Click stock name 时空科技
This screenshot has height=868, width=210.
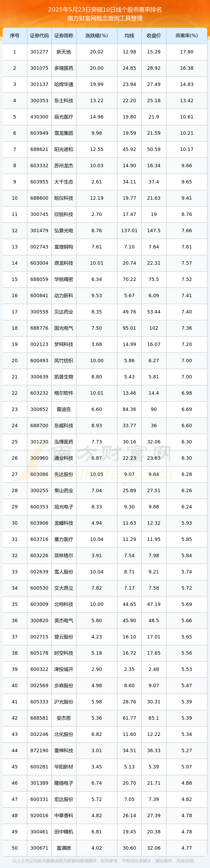(x=64, y=653)
